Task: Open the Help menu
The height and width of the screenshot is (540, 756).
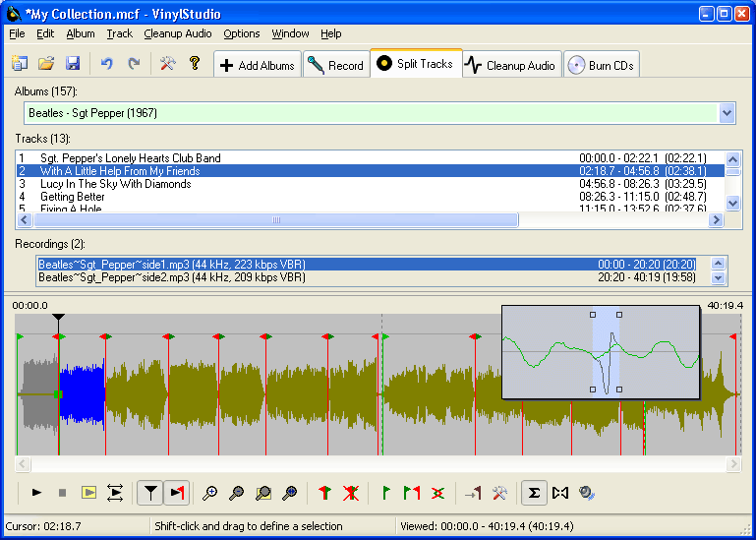Action: [330, 33]
